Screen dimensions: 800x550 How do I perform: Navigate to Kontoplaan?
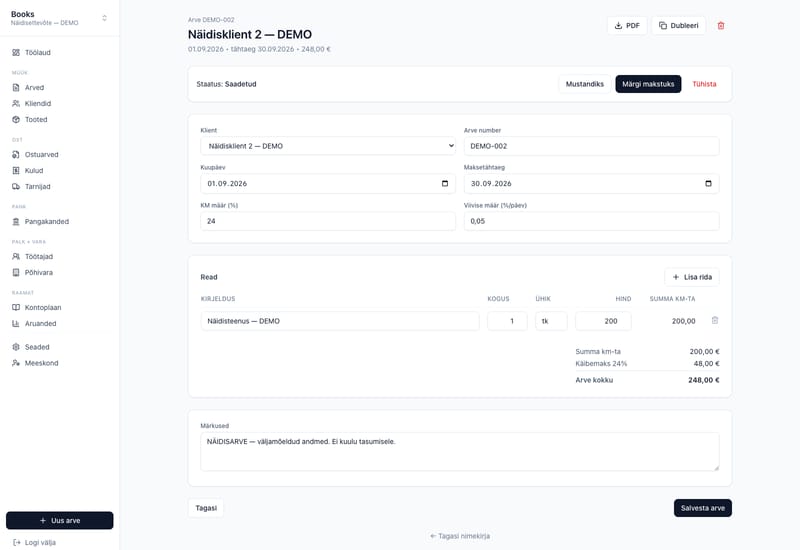pyautogui.click(x=60, y=308)
